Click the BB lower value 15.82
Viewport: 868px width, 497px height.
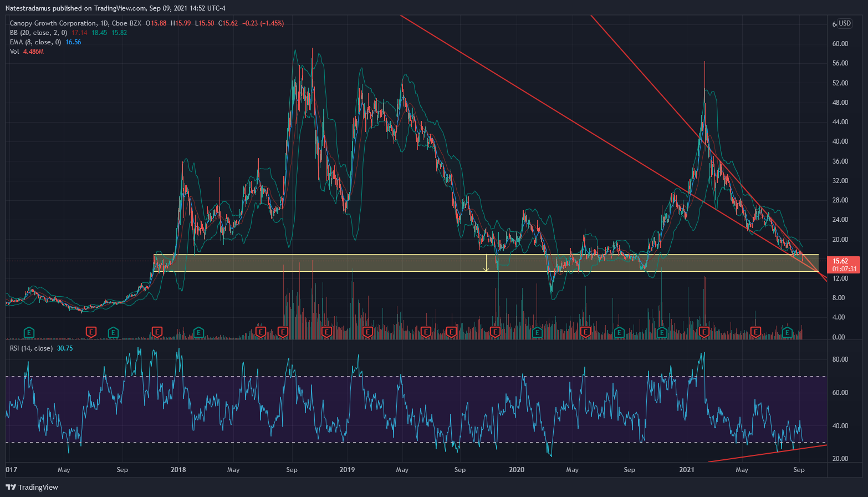pos(119,33)
